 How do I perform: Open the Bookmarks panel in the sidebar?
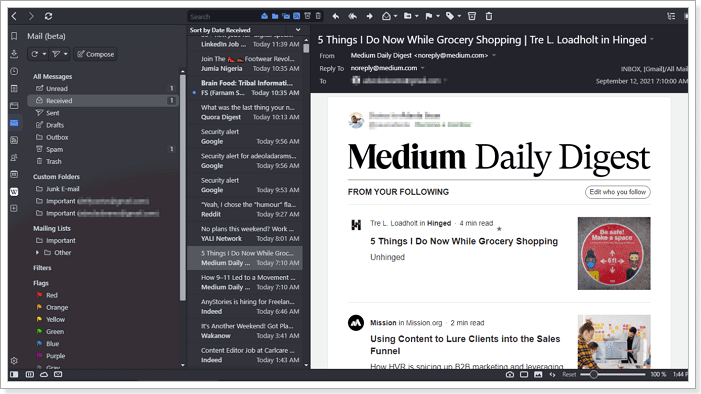tap(14, 36)
